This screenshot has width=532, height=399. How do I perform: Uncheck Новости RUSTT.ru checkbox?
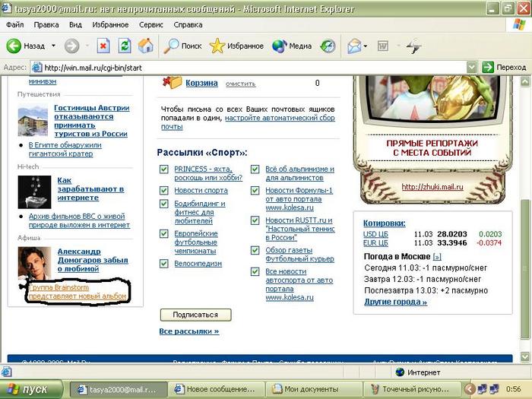pos(255,220)
